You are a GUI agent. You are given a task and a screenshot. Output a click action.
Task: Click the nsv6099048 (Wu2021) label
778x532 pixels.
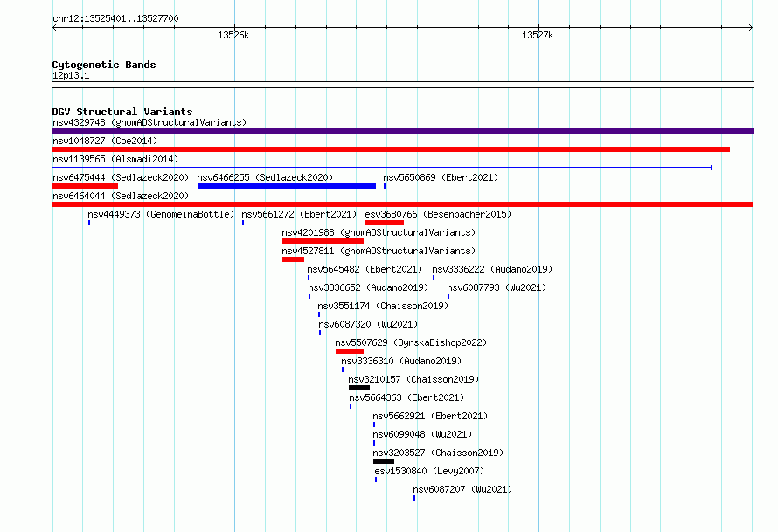pyautogui.click(x=422, y=434)
